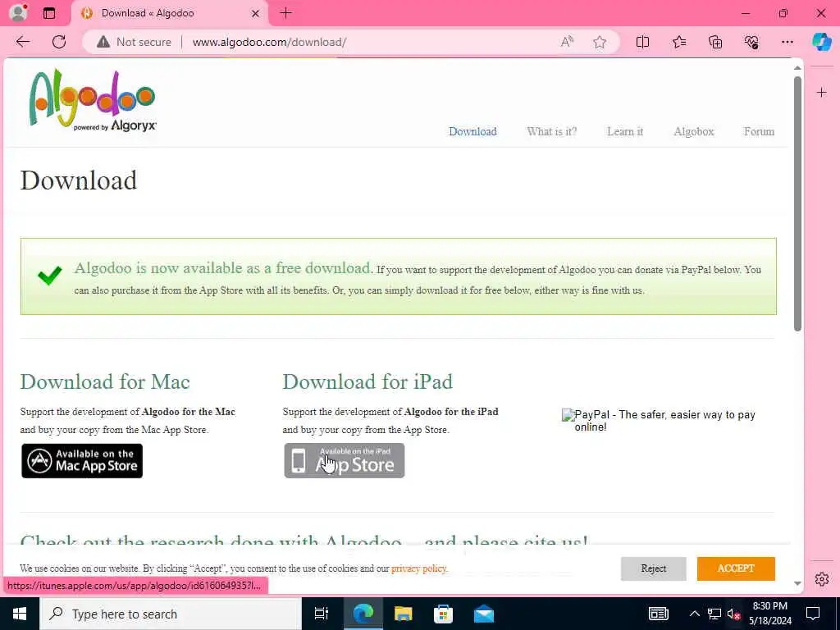This screenshot has height=630, width=840.
Task: Add page to favorites with star icon
Action: [600, 42]
